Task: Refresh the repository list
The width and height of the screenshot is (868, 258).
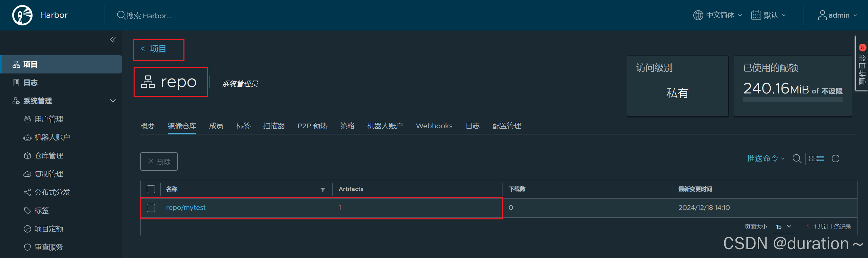Action: click(835, 158)
